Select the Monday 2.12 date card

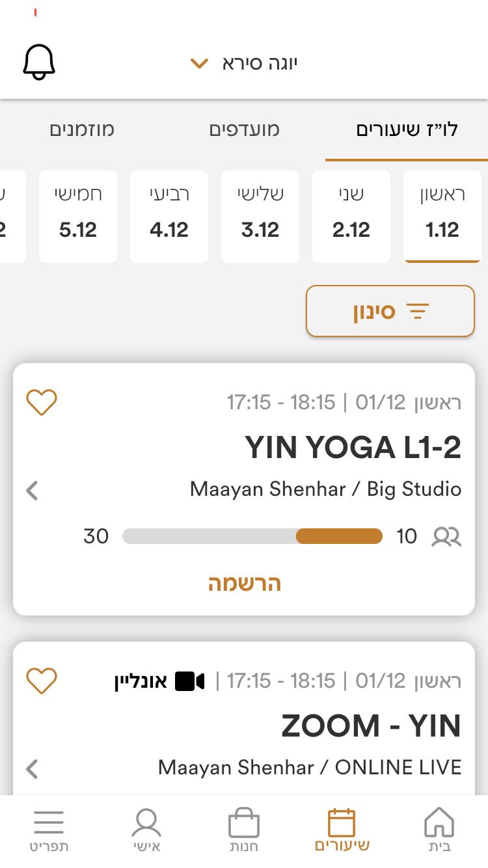351,216
